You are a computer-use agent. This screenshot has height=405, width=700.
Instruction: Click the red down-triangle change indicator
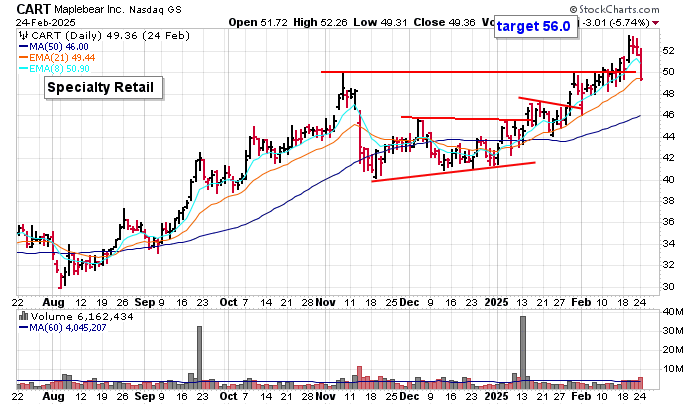pyautogui.click(x=655, y=23)
